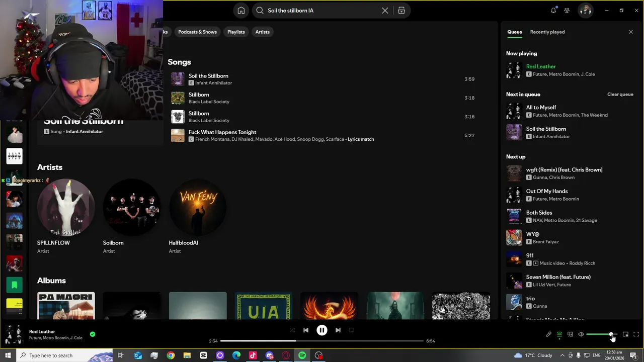
Task: Open the lyrics microphone icon
Action: (549, 334)
